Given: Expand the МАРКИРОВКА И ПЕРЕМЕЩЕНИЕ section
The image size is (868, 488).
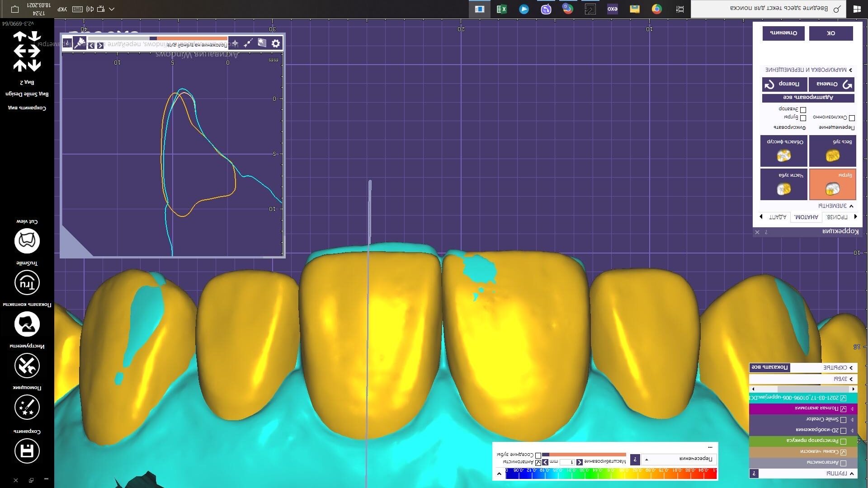Looking at the screenshot, I should (808, 70).
